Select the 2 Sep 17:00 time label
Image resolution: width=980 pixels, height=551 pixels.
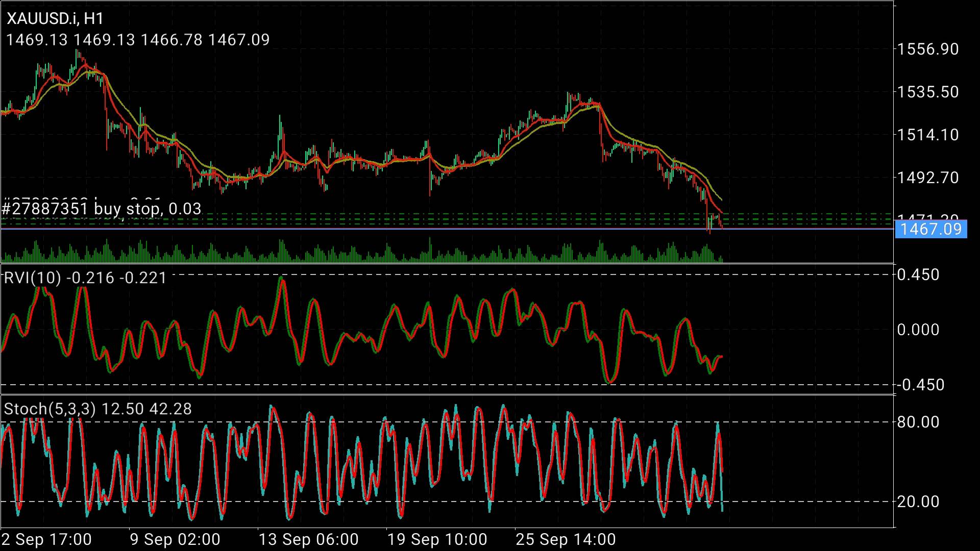click(x=46, y=539)
